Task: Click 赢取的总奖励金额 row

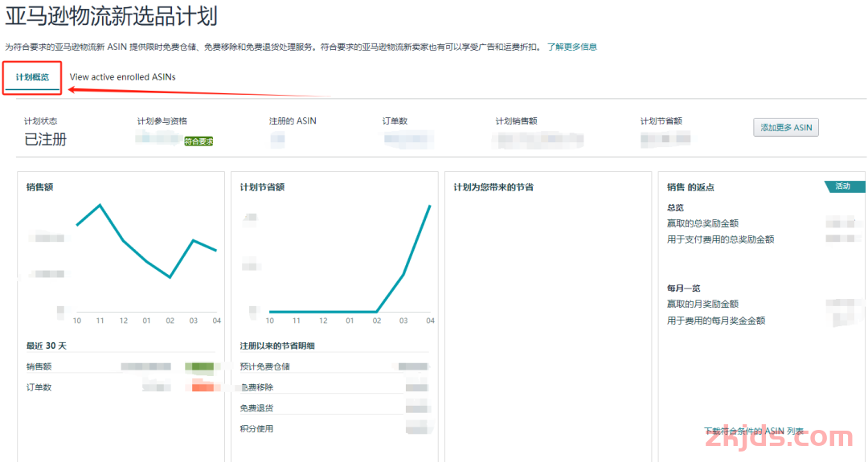Action: [764, 223]
